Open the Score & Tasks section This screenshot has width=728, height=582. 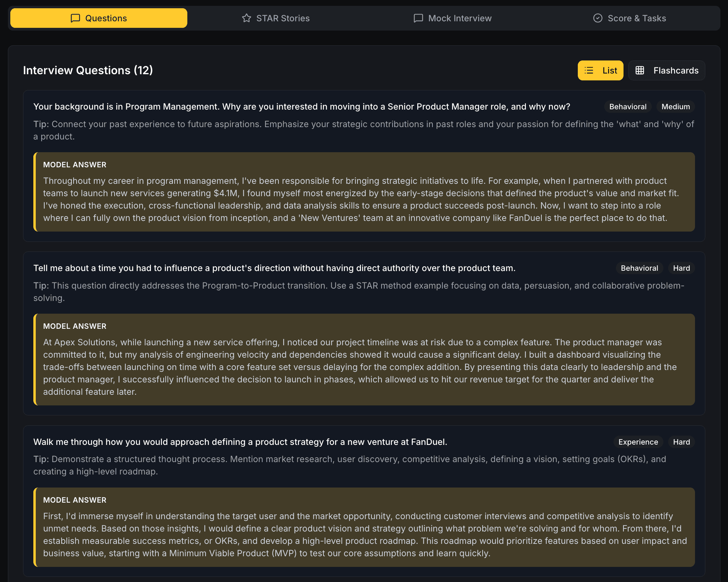629,18
